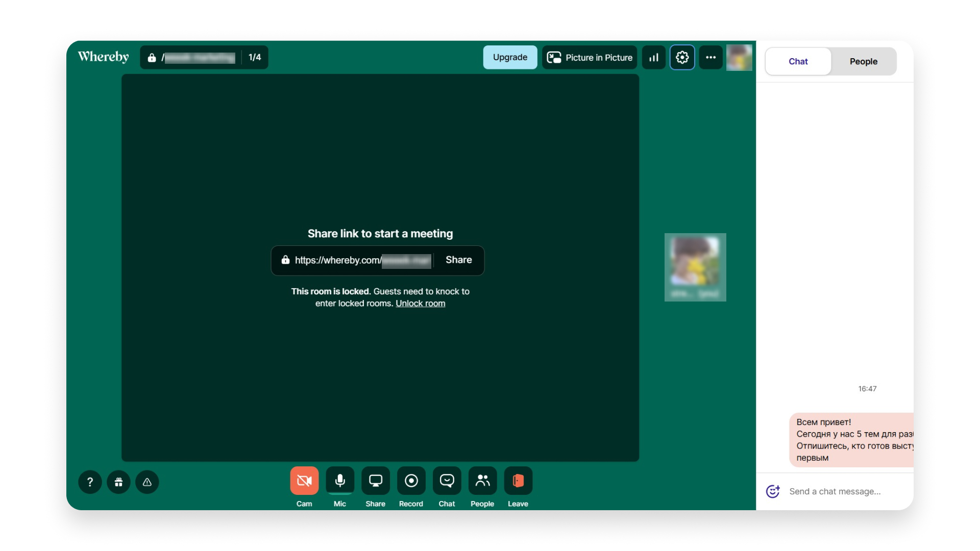Image resolution: width=980 pixels, height=551 pixels.
Task: Turn on the Cam button
Action: pos(304,481)
